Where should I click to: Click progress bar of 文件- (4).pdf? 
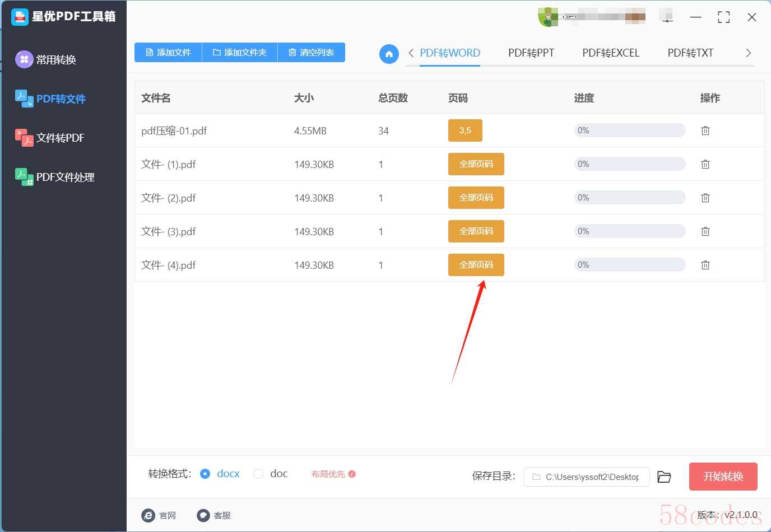click(x=630, y=265)
